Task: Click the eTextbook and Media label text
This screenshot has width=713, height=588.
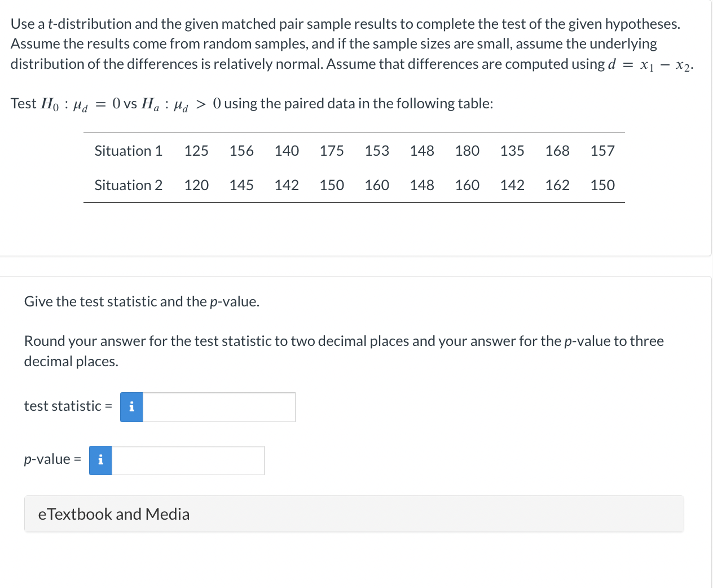Action: click(113, 514)
